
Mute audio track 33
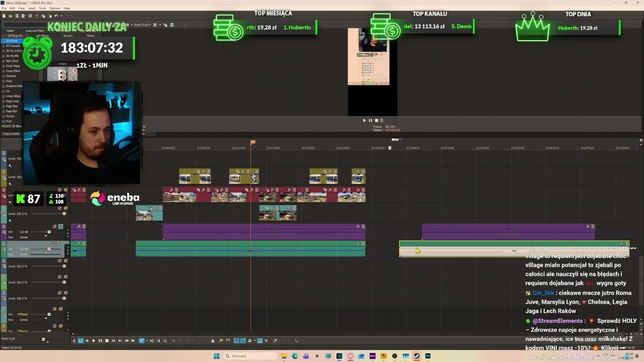(54, 309)
